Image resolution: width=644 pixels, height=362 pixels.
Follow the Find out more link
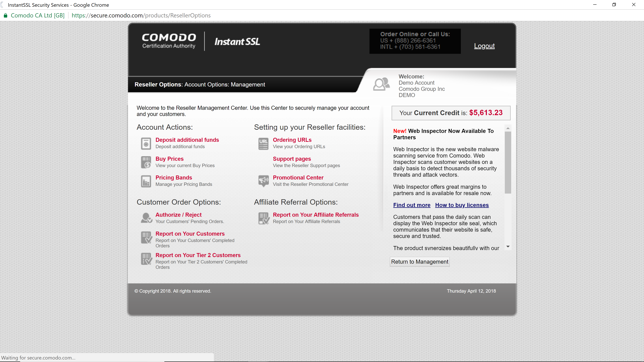coord(412,205)
